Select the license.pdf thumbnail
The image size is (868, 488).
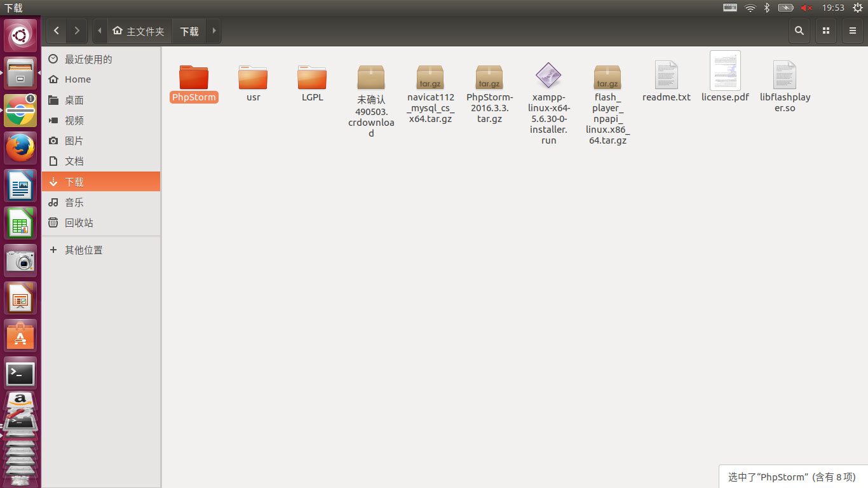(725, 71)
